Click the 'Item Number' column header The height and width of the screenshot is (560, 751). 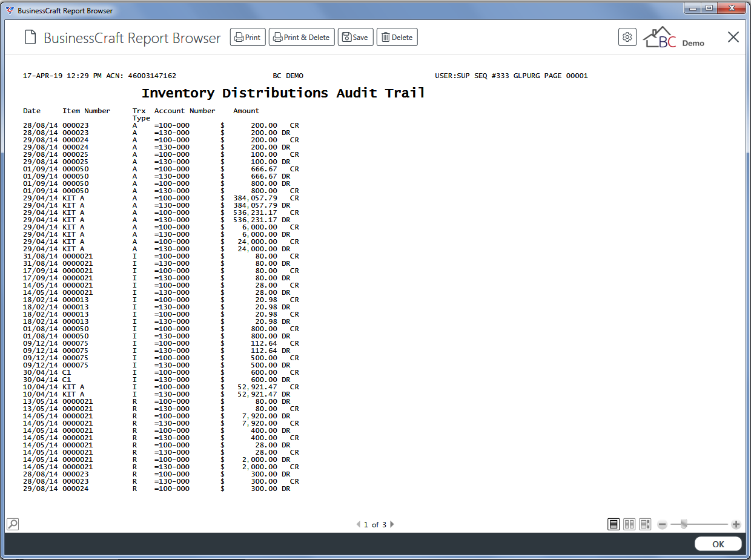pos(87,111)
